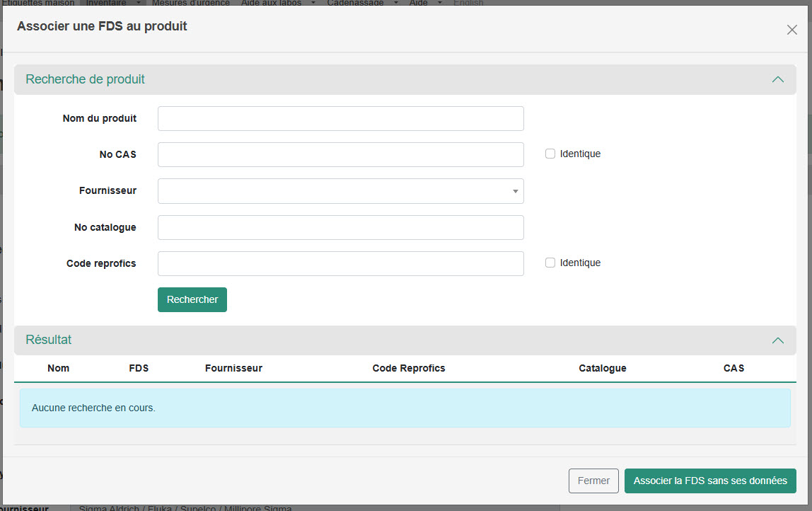Enable Identique checkbox for Code reprofics
Screen dimensions: 812x511
point(550,263)
